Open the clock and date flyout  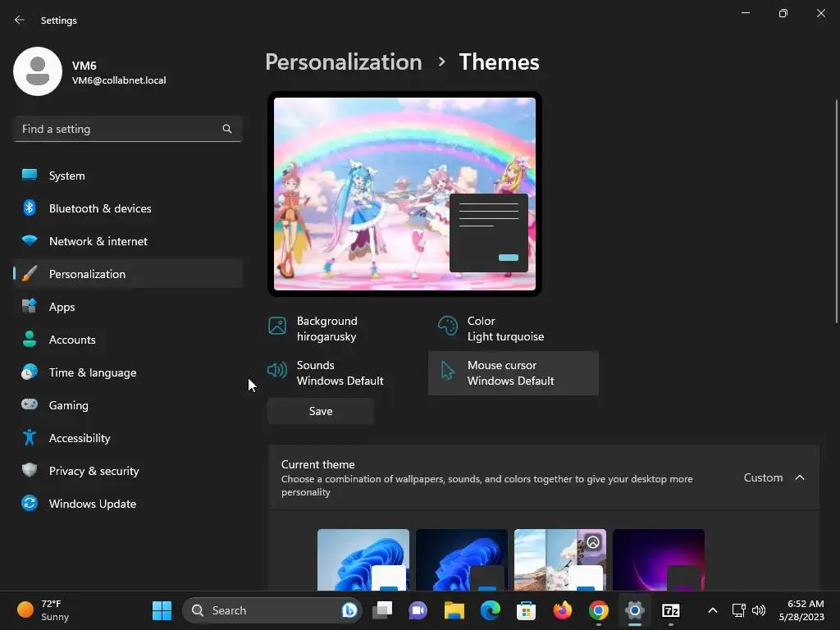[801, 610]
